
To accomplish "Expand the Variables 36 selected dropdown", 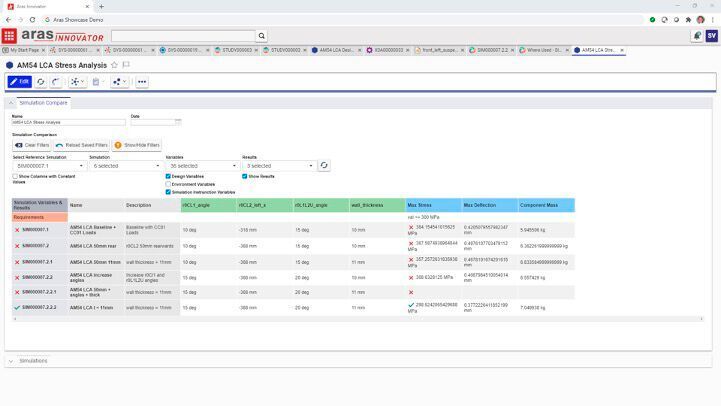I will [200, 166].
